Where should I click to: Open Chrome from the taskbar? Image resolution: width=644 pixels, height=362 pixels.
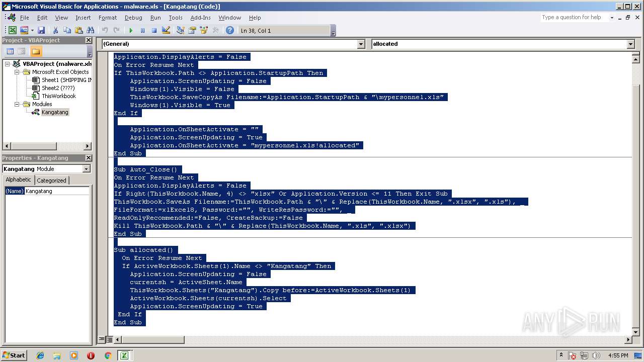coord(108,355)
